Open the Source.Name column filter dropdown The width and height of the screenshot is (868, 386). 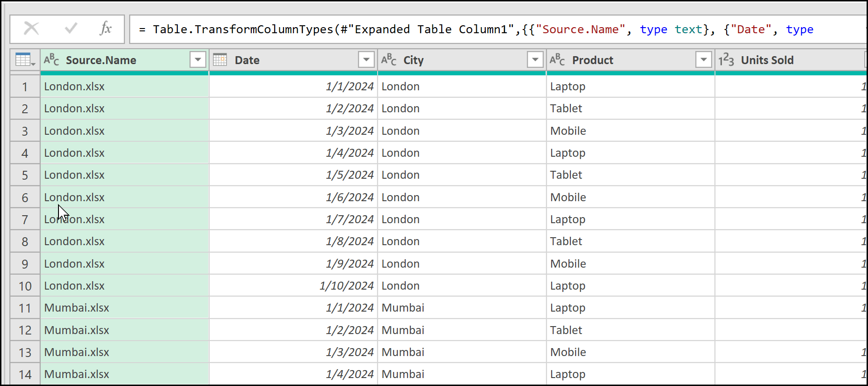pyautogui.click(x=198, y=60)
